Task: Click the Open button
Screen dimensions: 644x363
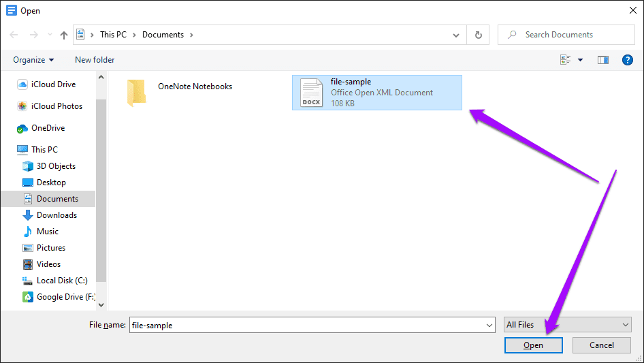Action: point(533,345)
